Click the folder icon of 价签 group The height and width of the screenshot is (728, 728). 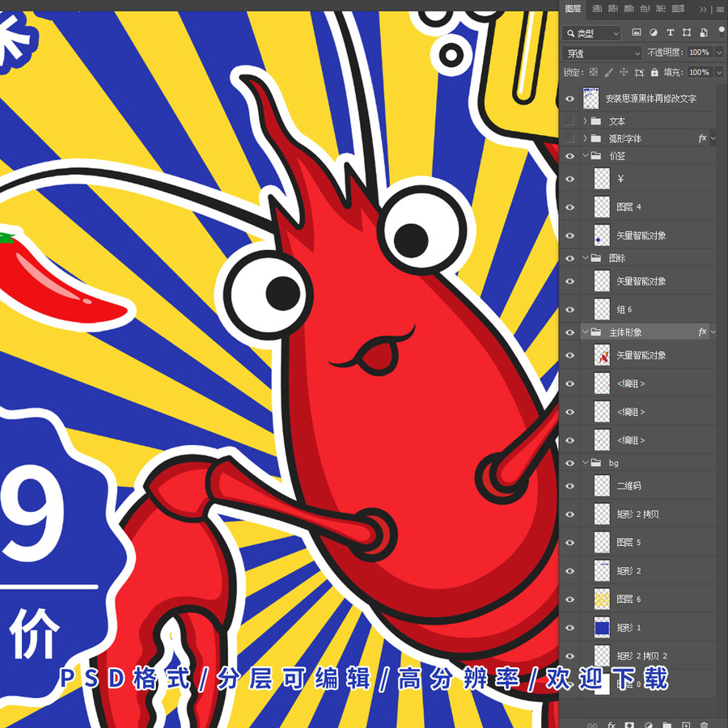click(x=595, y=155)
